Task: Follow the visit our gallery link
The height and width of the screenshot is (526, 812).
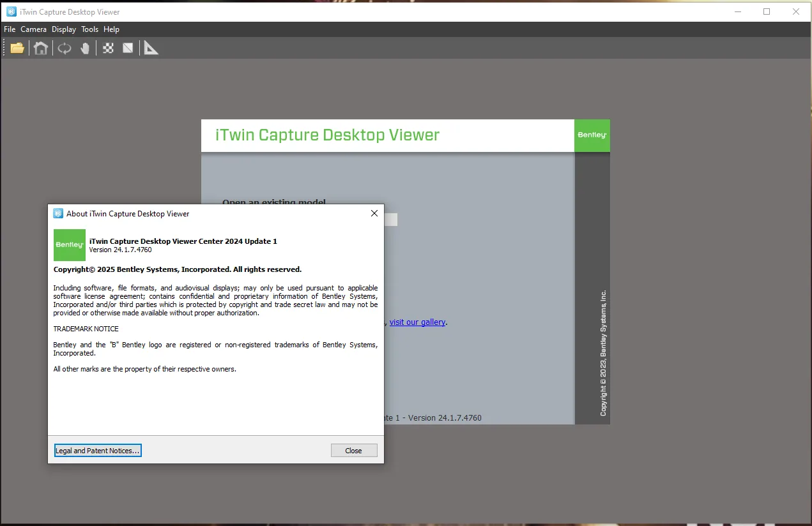Action: [418, 322]
